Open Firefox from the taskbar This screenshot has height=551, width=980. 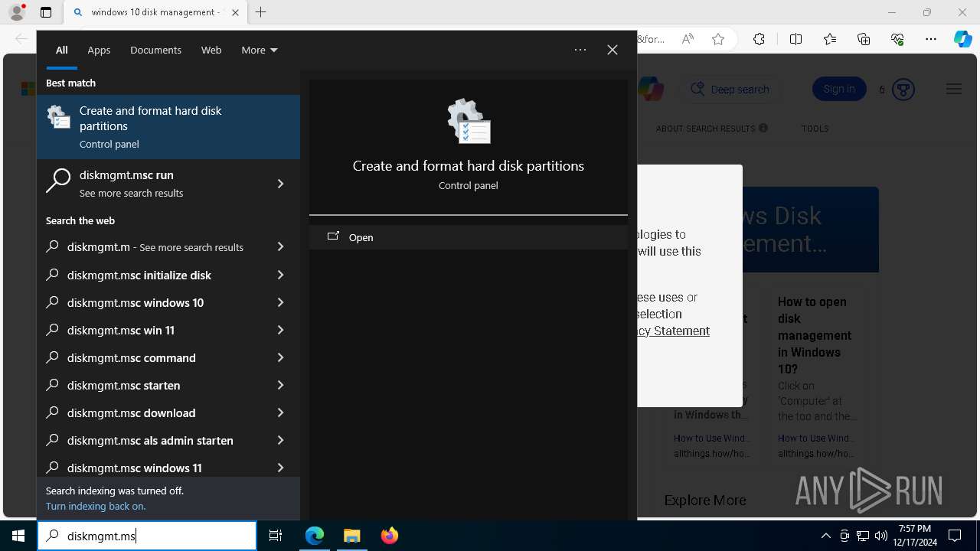click(389, 536)
